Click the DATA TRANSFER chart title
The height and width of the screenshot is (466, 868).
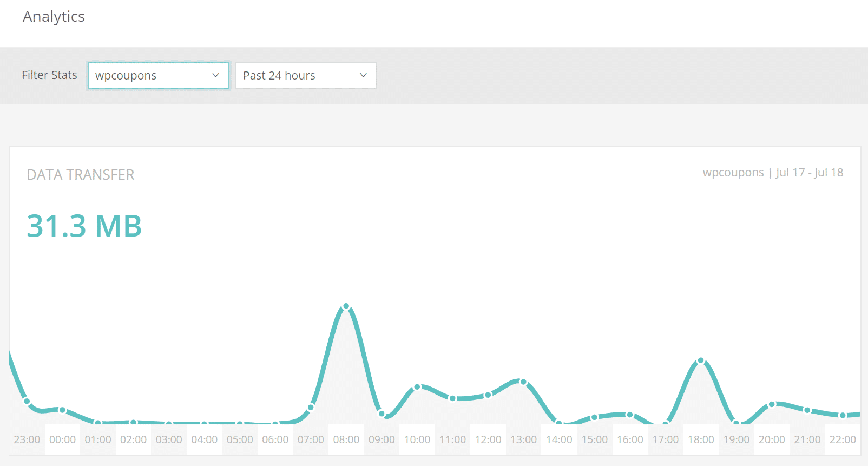click(x=81, y=175)
